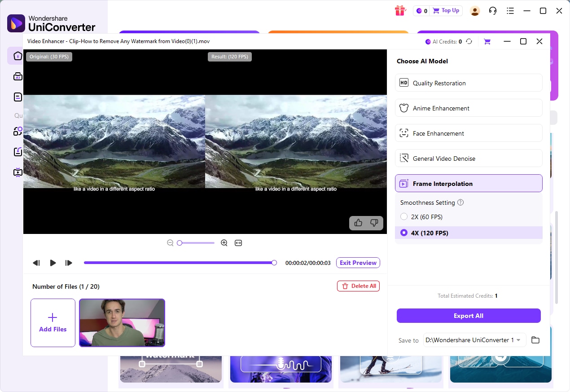The image size is (570, 392).
Task: Select the Frame Interpolation model
Action: point(469,184)
